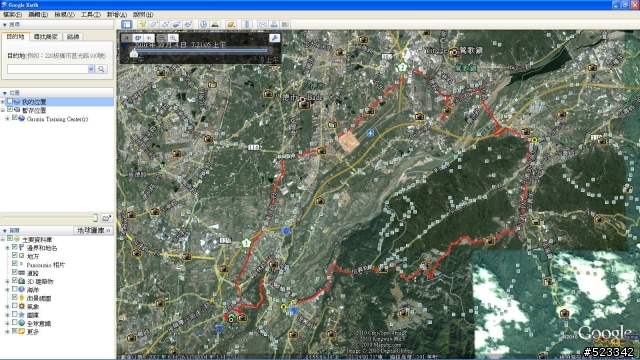Open the Ruler measuring tool
Screen dimensions: 640x360
click(x=247, y=24)
